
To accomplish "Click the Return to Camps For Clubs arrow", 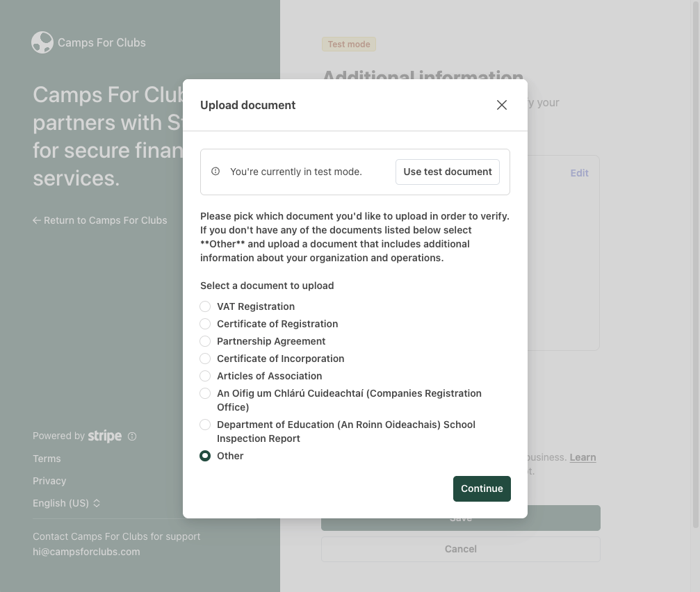I will 37,220.
